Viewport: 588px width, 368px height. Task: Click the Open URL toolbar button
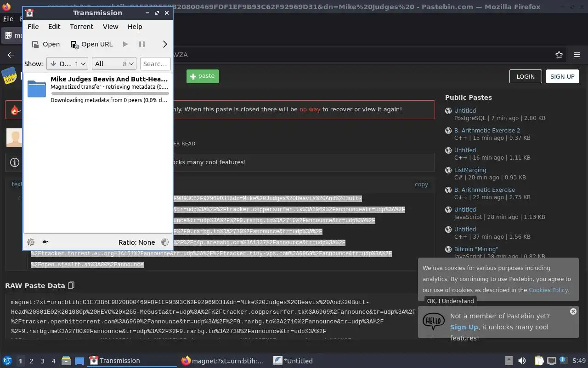point(91,44)
